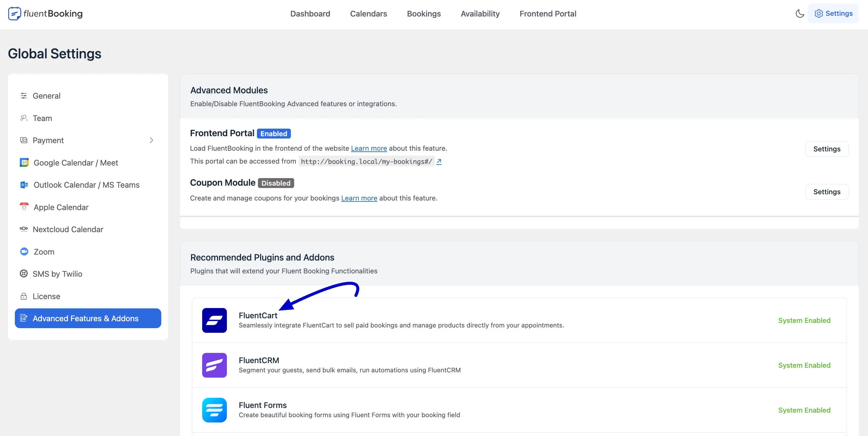Click the Fluent Forms plugin title
Screen dimensions: 868x436
click(x=263, y=405)
